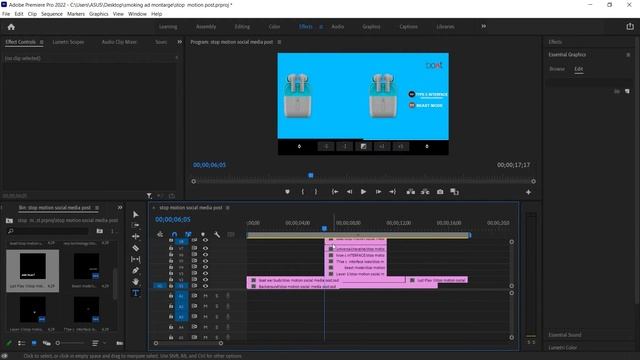Open Effect Controls panel menu
The height and width of the screenshot is (360, 640).
[x=42, y=42]
